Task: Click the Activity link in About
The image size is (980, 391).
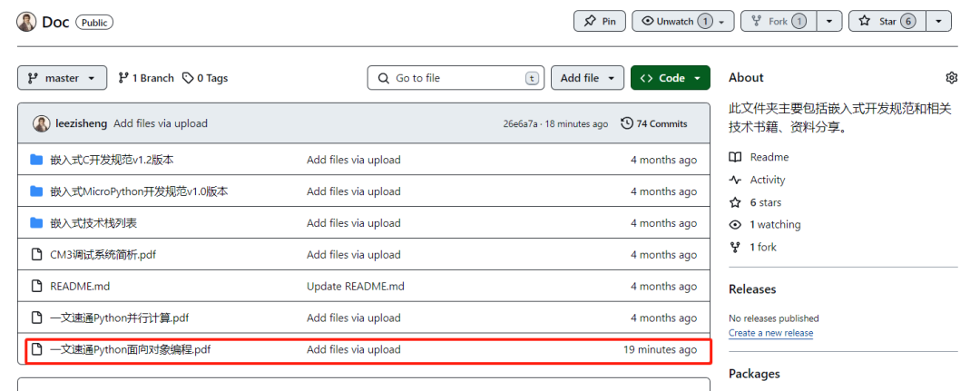Action: pyautogui.click(x=767, y=180)
